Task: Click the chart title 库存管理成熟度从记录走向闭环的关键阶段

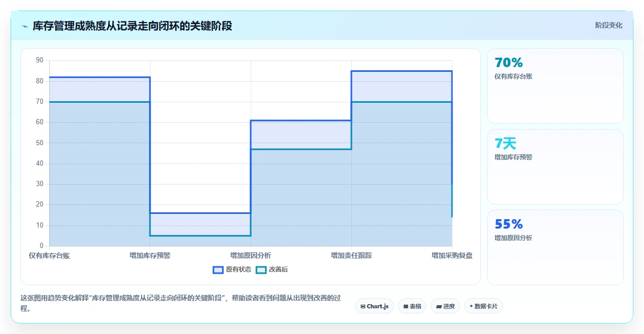Action: coord(132,26)
